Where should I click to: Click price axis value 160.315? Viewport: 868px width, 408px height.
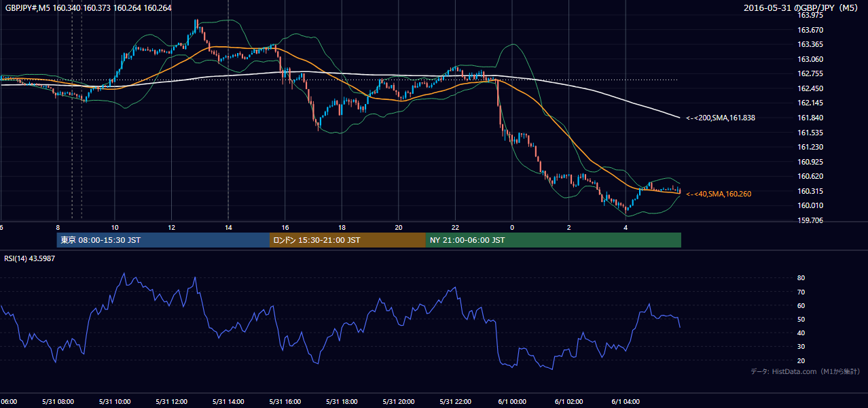pyautogui.click(x=810, y=191)
